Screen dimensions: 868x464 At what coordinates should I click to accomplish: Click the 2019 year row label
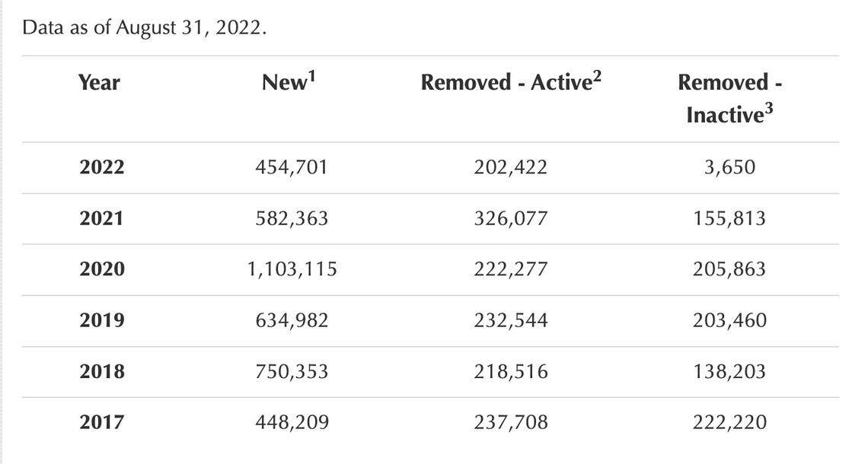101,320
